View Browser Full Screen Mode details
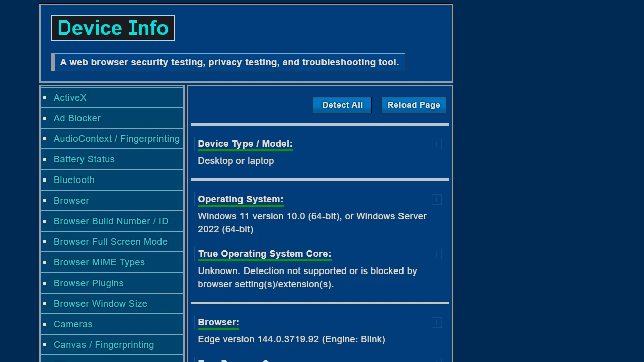Viewport: 644px width, 362px height. [x=111, y=242]
